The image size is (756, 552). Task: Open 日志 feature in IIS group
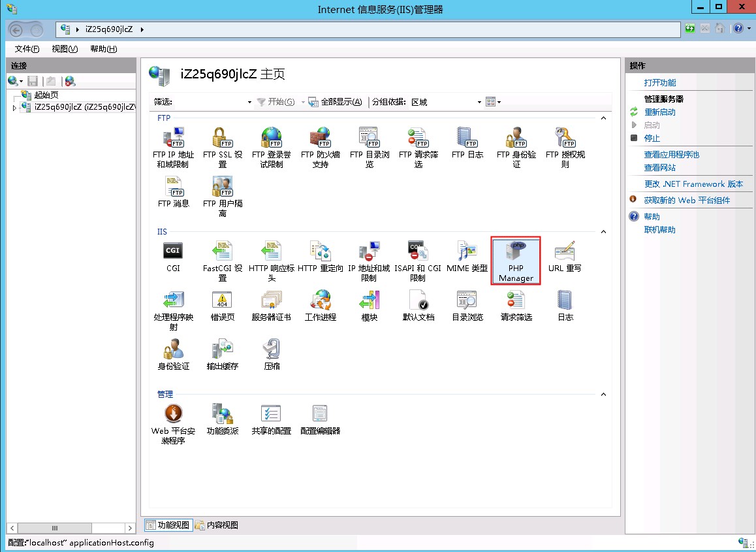(x=565, y=306)
